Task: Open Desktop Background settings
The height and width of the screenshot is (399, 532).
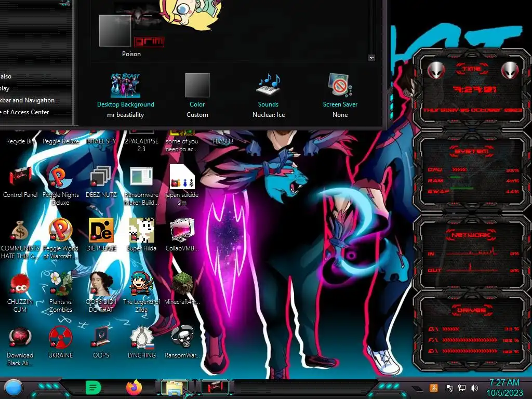Action: coord(126,96)
